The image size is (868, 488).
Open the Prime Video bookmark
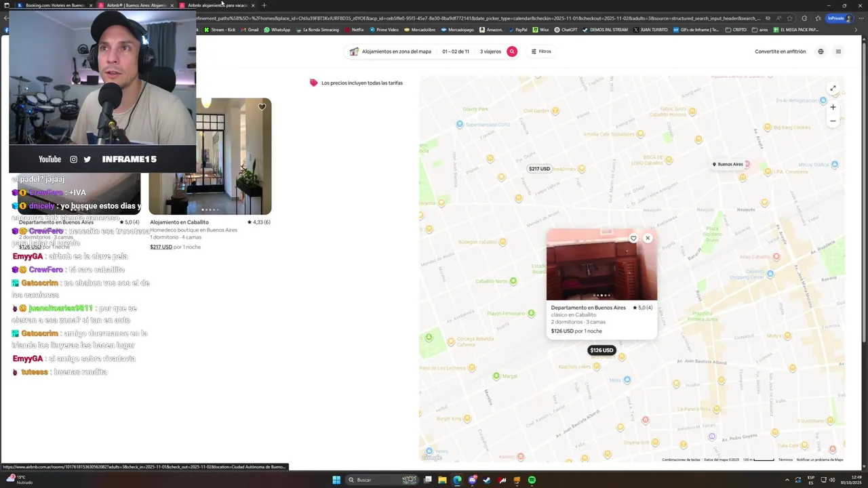point(384,30)
